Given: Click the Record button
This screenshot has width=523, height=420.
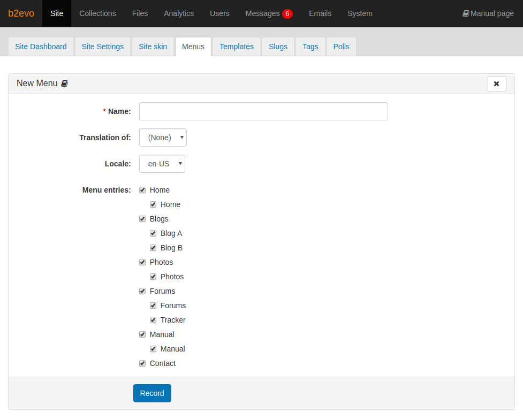Looking at the screenshot, I should tap(152, 393).
